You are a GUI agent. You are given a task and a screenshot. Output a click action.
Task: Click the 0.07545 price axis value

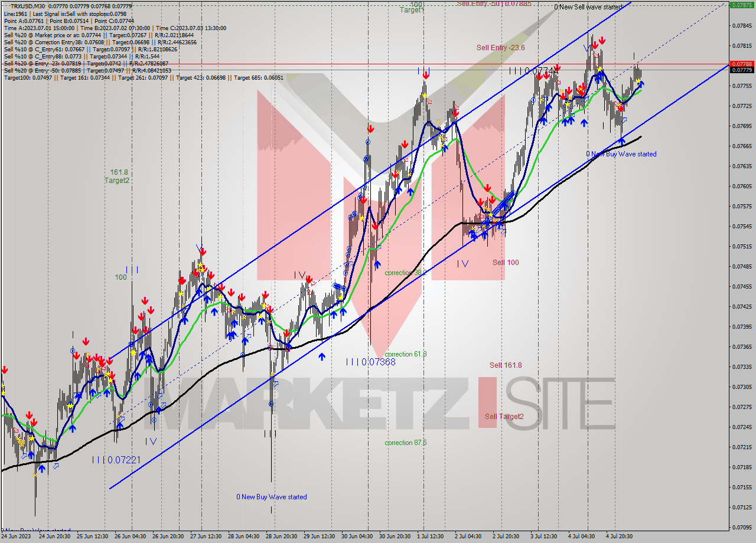[x=741, y=226]
